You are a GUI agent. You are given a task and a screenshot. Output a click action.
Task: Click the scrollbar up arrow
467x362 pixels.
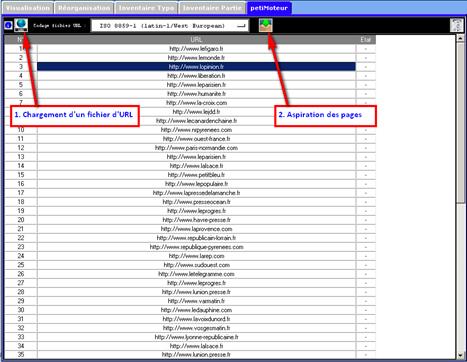[460, 38]
